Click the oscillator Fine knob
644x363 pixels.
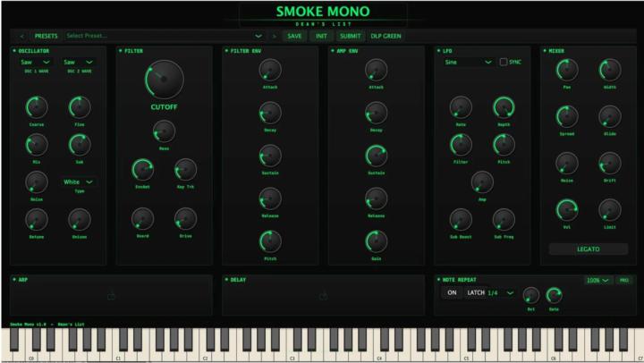click(80, 107)
